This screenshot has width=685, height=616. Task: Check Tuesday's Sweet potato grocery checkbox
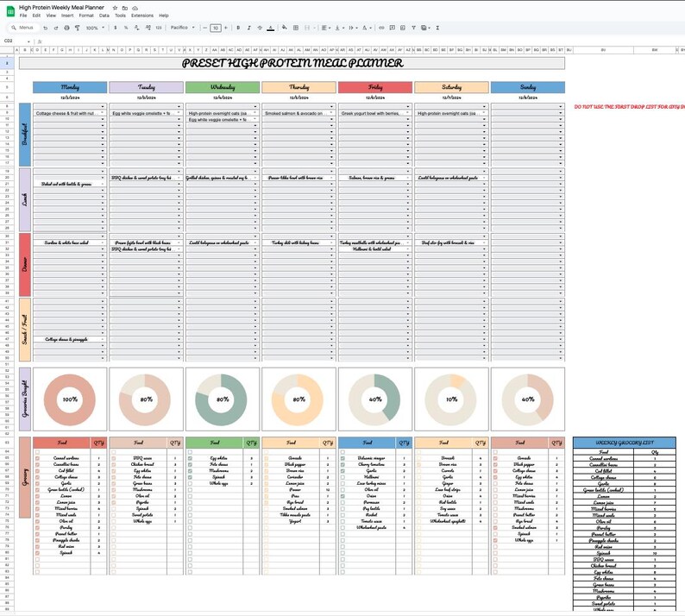pyautogui.click(x=114, y=515)
